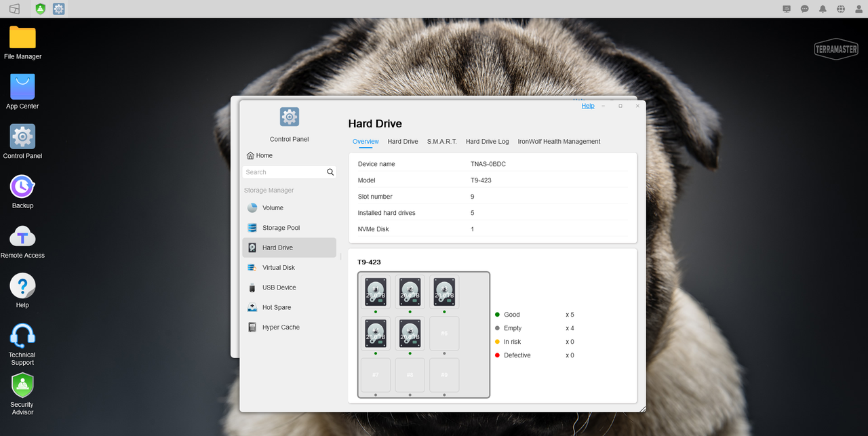This screenshot has height=436, width=868.
Task: Click the Installed hard drives row label
Action: [x=387, y=213]
